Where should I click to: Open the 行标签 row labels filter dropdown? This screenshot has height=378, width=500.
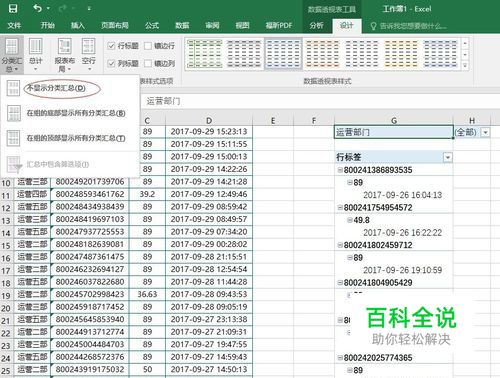[448, 157]
